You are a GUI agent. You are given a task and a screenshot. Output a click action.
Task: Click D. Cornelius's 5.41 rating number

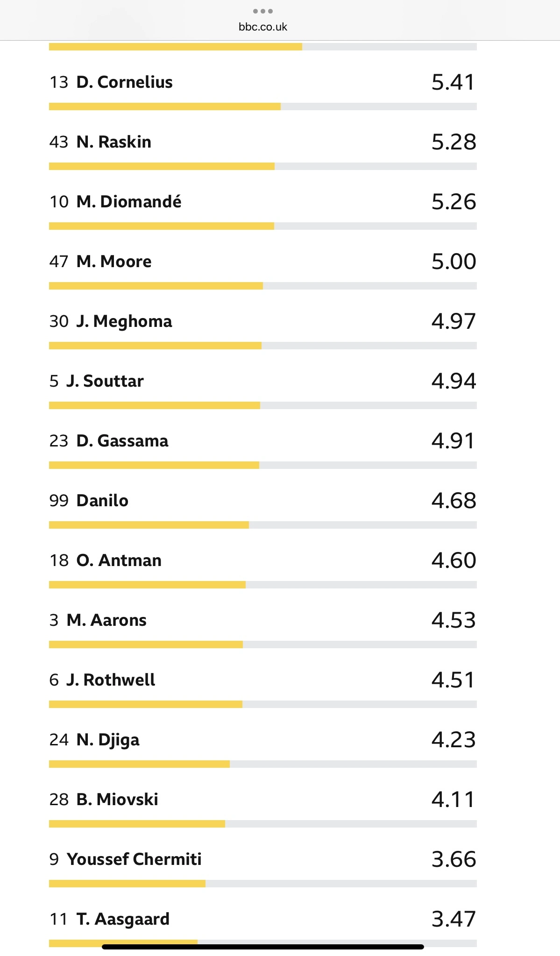click(x=453, y=82)
